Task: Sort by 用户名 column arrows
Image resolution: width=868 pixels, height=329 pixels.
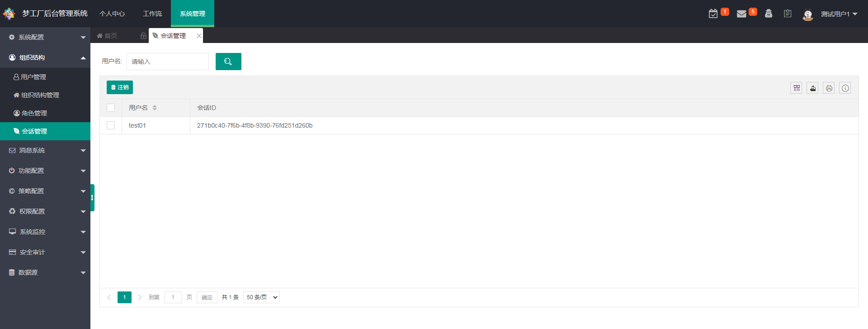Action: (x=155, y=108)
